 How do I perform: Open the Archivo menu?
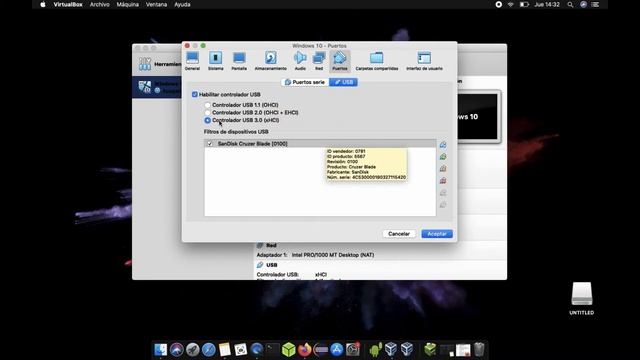(x=100, y=4)
